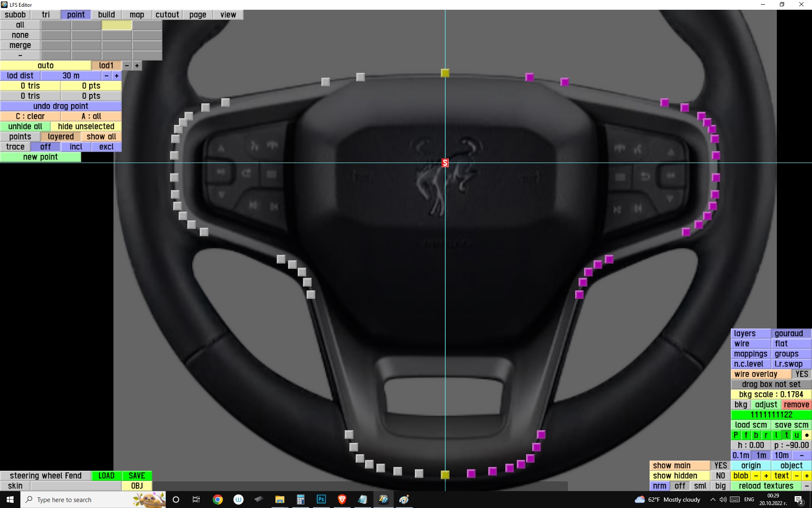Click the Brave browser taskbar icon
The image size is (812, 508).
tap(342, 500)
